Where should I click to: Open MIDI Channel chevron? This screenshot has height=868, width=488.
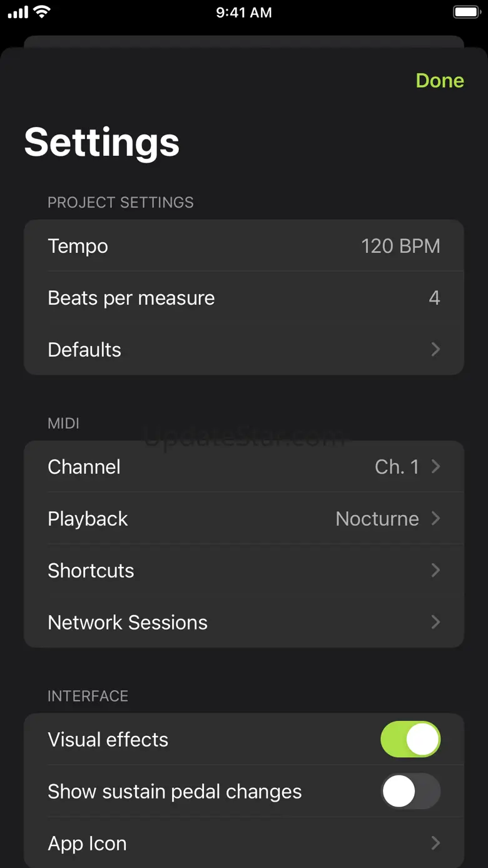pos(436,466)
